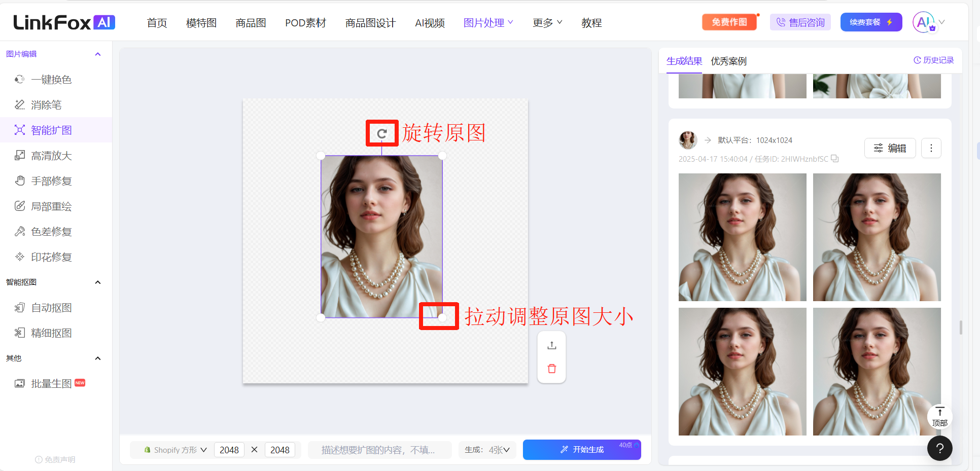Open the 自动抠图 auto cutout tool

pos(51,308)
